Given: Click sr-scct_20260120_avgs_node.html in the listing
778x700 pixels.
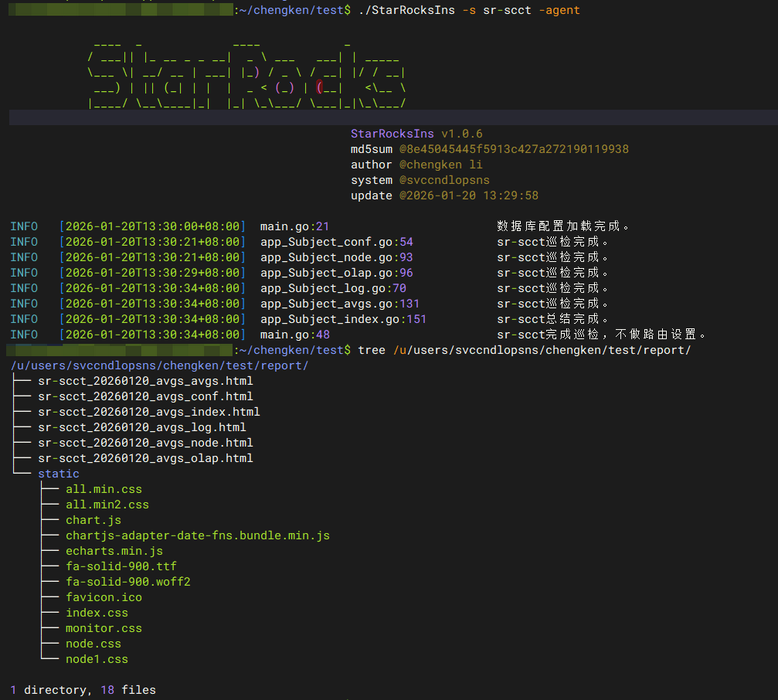Looking at the screenshot, I should 145,443.
